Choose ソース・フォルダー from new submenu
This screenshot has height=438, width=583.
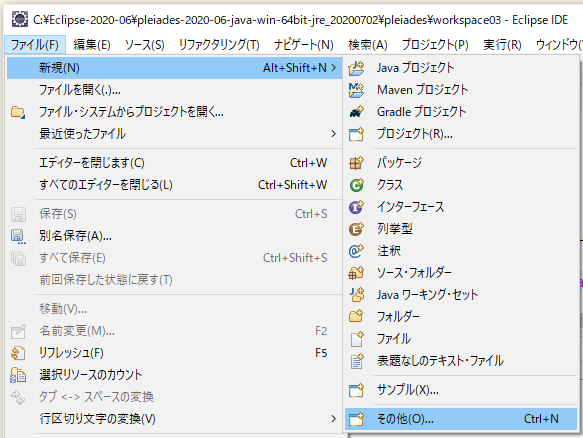click(461, 273)
